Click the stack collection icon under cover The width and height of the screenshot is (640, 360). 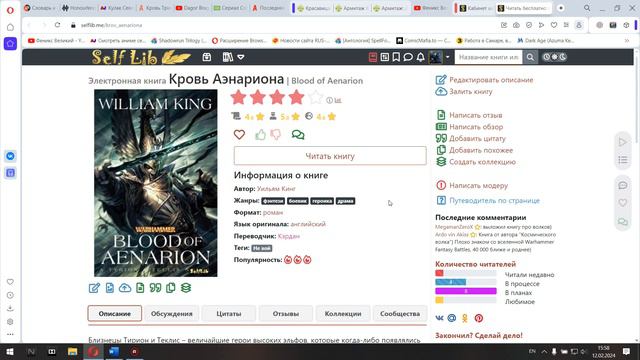click(186, 288)
